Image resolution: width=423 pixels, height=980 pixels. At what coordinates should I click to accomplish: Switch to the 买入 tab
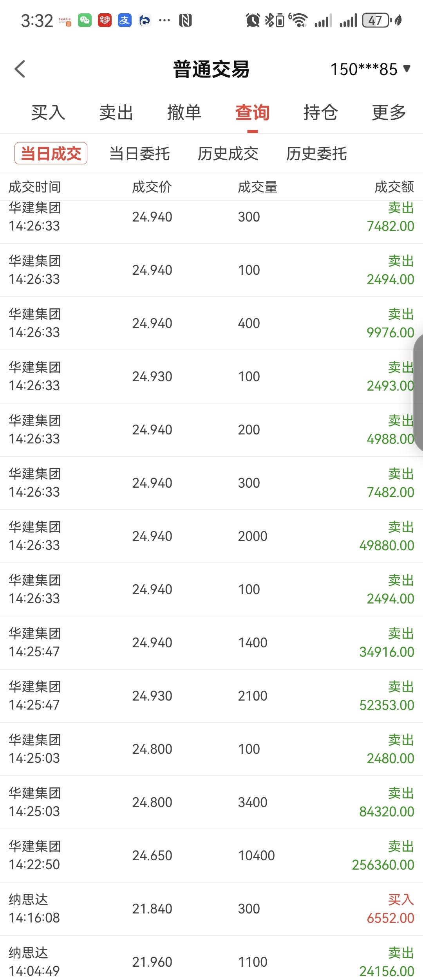(48, 113)
